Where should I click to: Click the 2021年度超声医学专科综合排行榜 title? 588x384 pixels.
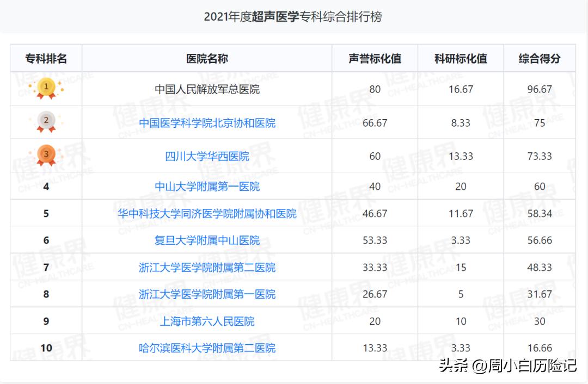point(293,16)
